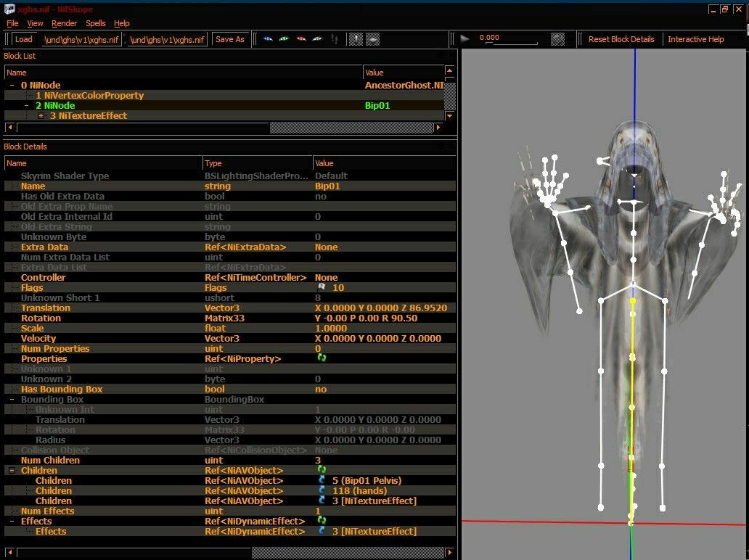Follow link to 118 (hands)

point(322,490)
